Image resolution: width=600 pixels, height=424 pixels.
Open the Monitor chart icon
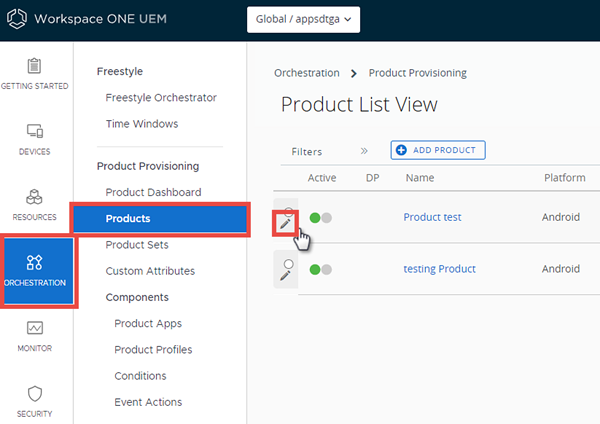[x=34, y=328]
